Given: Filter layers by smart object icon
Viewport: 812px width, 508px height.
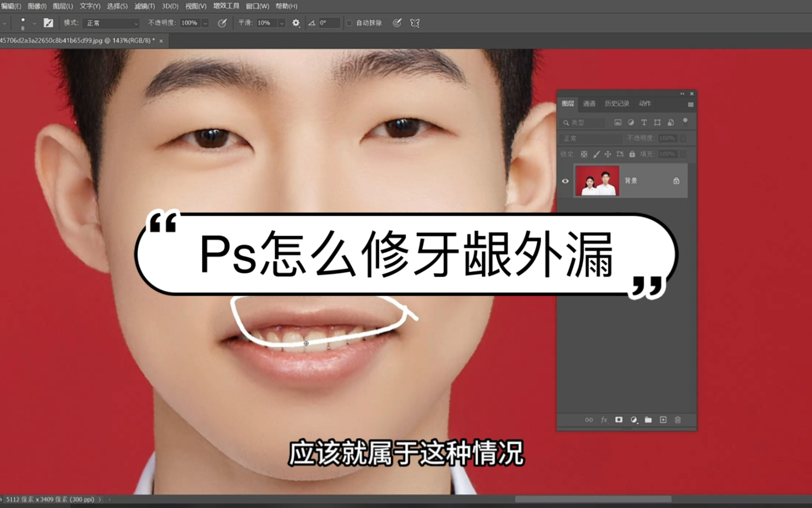Looking at the screenshot, I should click(x=671, y=122).
